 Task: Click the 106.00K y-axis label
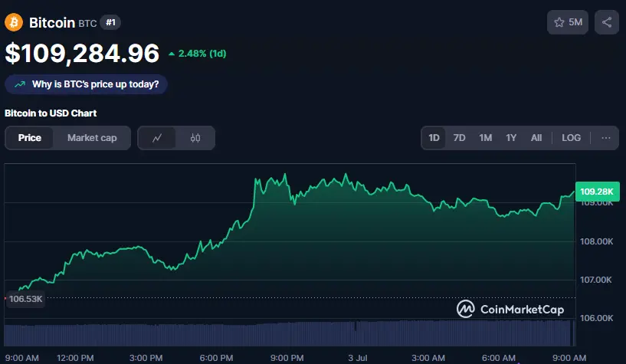click(x=596, y=318)
